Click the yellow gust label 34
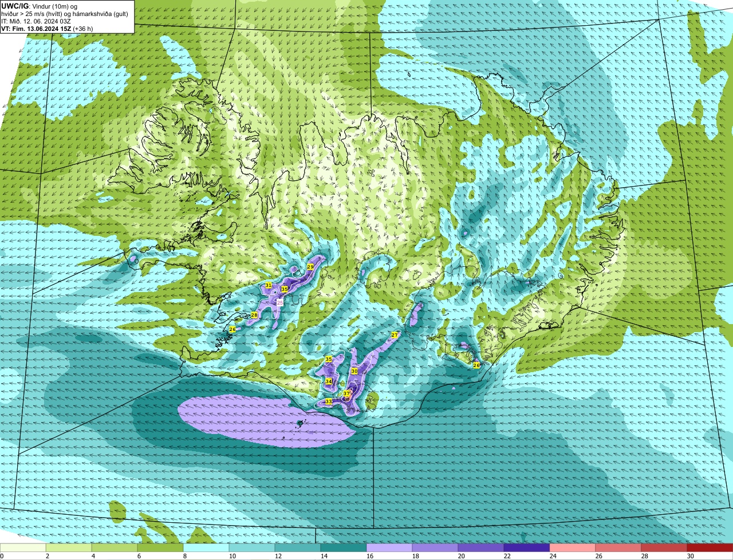733x560 pixels. [329, 381]
